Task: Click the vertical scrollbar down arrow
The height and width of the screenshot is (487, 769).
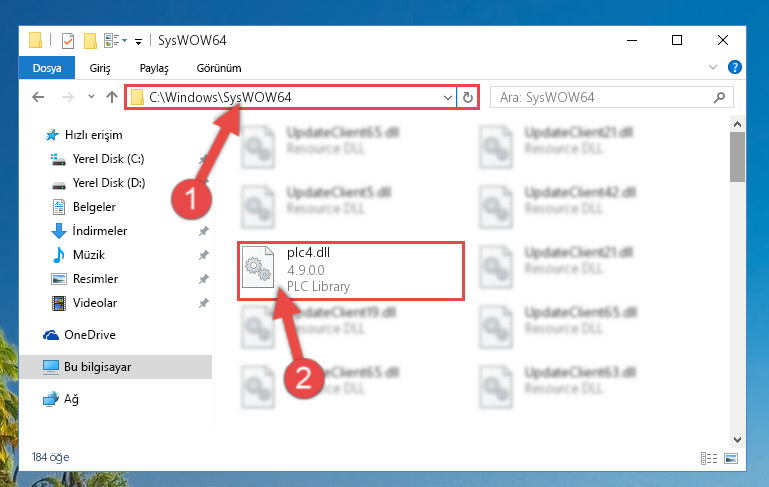Action: pyautogui.click(x=737, y=439)
